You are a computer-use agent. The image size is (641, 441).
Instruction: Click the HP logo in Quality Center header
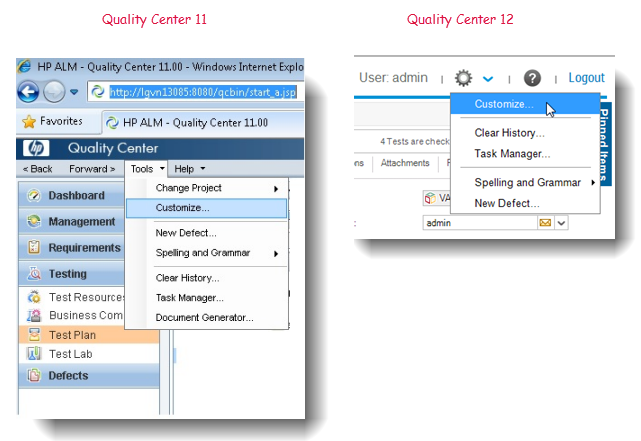[36, 148]
